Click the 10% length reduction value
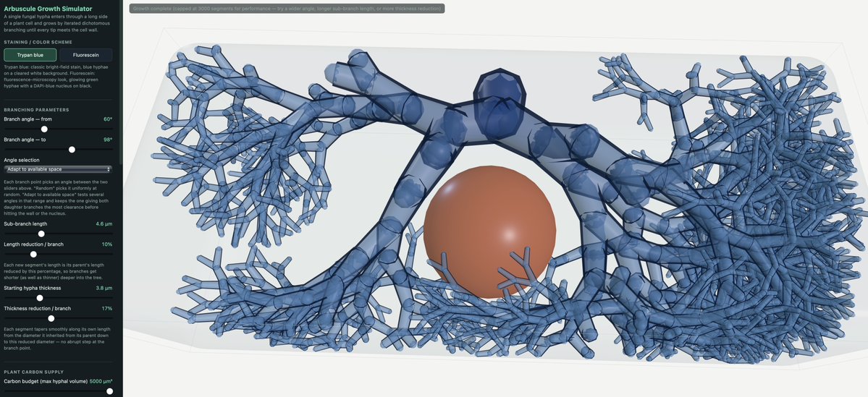The width and height of the screenshot is (868, 397). [107, 244]
